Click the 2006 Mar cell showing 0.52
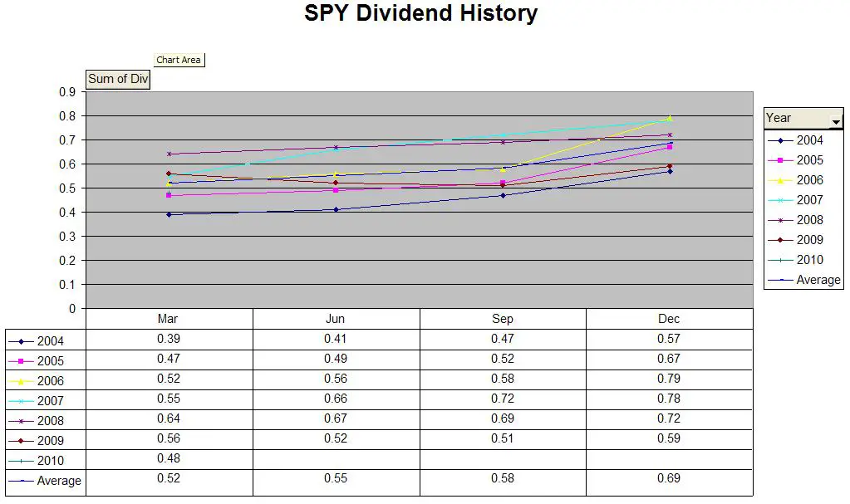 click(x=169, y=379)
